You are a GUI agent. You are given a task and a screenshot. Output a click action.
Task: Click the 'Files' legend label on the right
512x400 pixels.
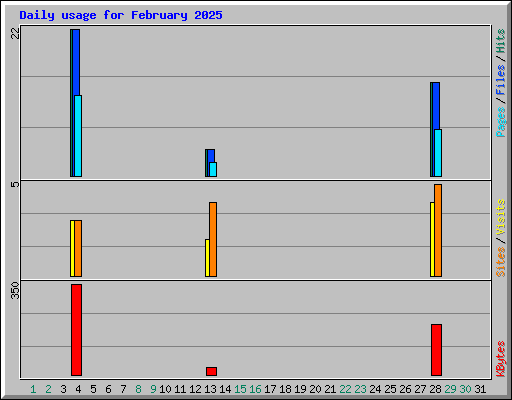click(x=501, y=80)
